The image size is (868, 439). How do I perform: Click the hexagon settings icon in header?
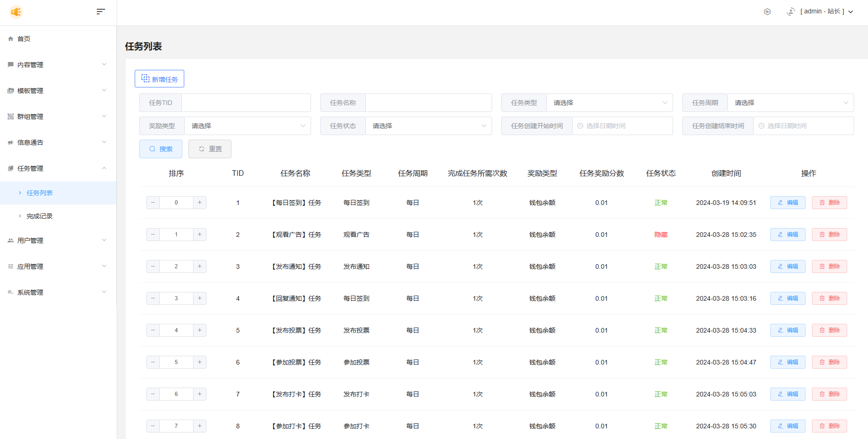pos(767,12)
